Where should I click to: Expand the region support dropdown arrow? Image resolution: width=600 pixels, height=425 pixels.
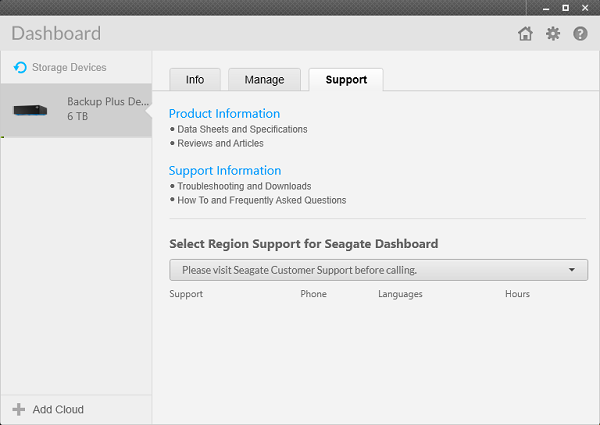point(572,270)
